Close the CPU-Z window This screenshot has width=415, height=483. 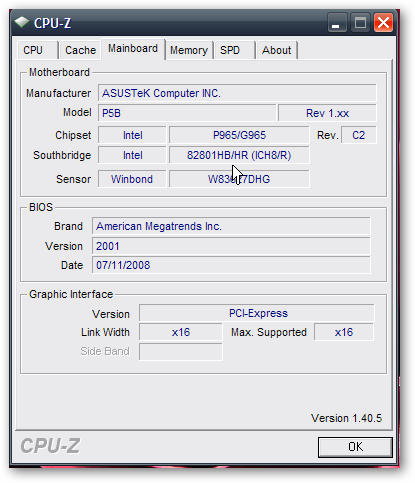tap(384, 23)
